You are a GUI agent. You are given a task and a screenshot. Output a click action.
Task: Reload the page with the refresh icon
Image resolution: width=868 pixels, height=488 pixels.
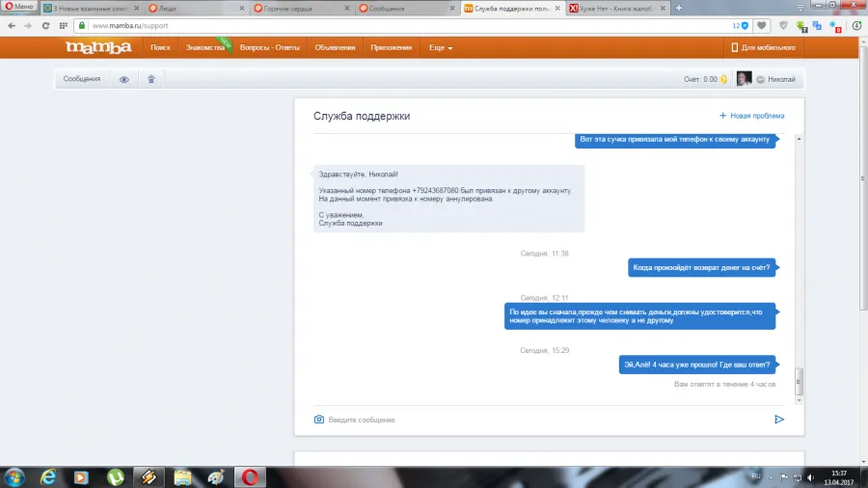(x=46, y=25)
